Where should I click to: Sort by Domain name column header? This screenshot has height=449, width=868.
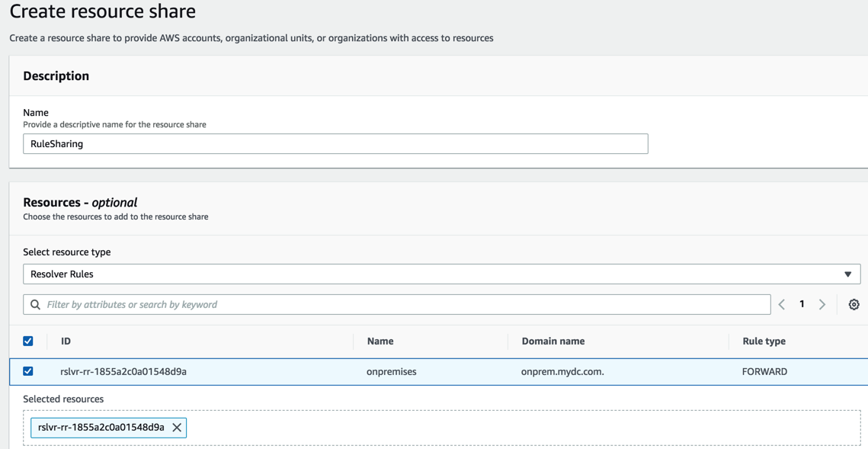[553, 341]
